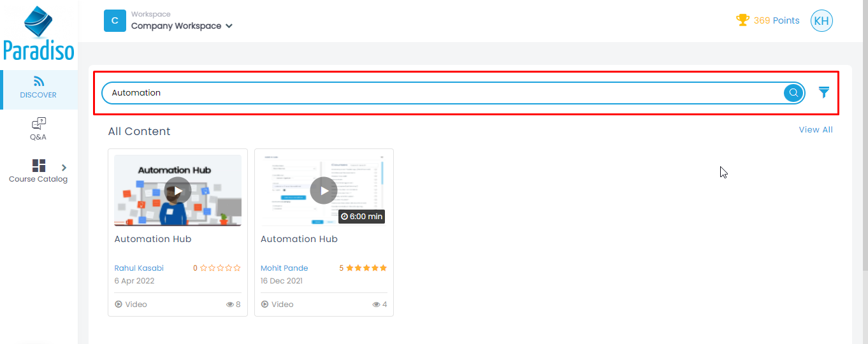Viewport: 868px width, 344px height.
Task: Click the search magnifier button
Action: point(793,93)
